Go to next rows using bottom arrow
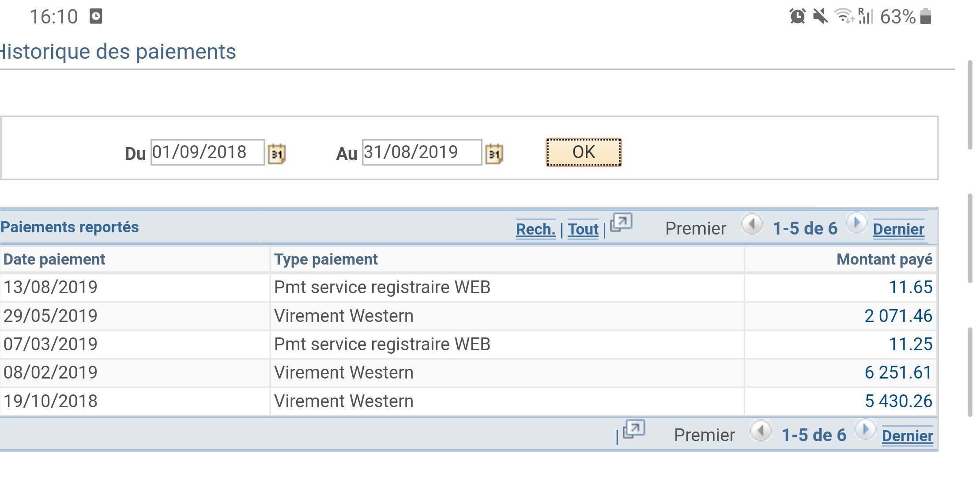 [x=865, y=429]
